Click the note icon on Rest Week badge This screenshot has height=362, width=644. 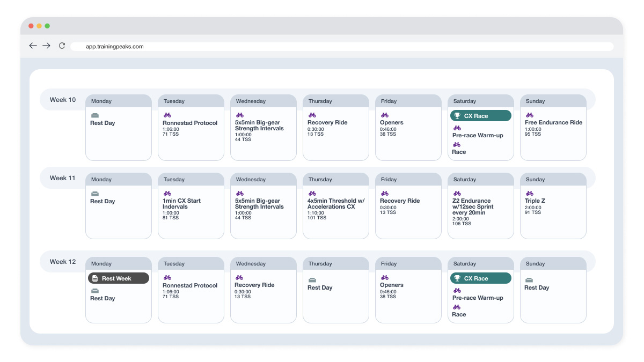click(95, 278)
